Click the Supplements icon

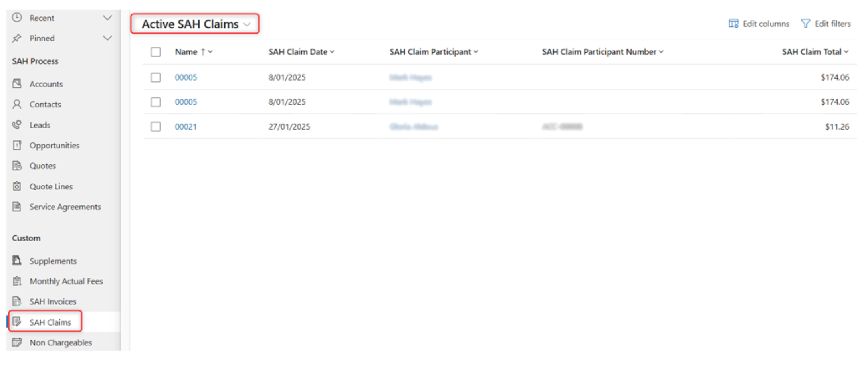(17, 261)
